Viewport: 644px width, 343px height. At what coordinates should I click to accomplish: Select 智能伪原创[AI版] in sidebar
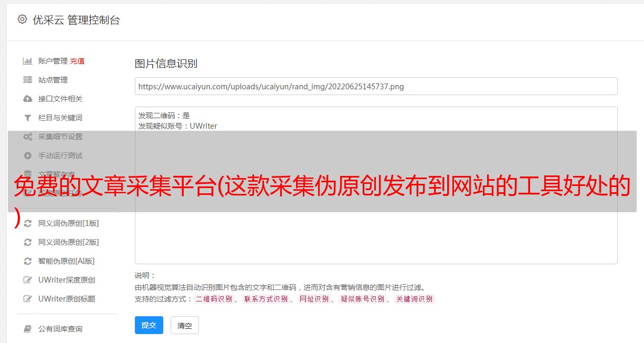66,261
